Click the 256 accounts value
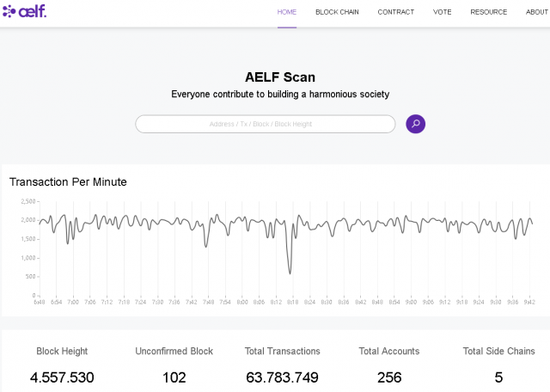 tap(389, 377)
